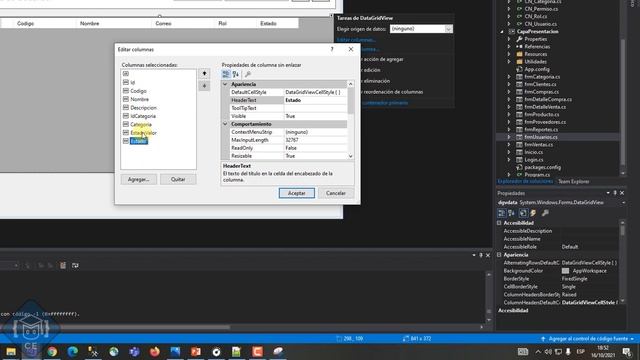
Task: Switch column properties to categorized view
Action: tap(226, 74)
